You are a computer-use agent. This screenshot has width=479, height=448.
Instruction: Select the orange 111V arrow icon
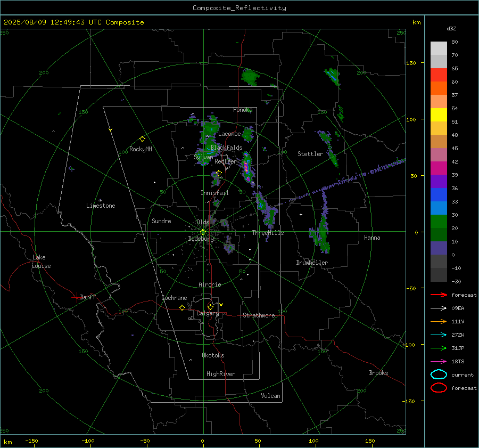pyautogui.click(x=439, y=321)
